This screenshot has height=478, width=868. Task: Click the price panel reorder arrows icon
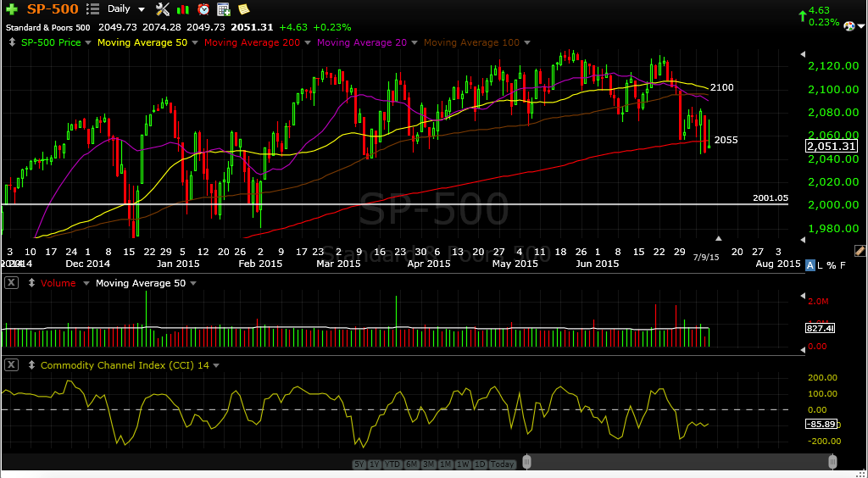click(x=12, y=42)
